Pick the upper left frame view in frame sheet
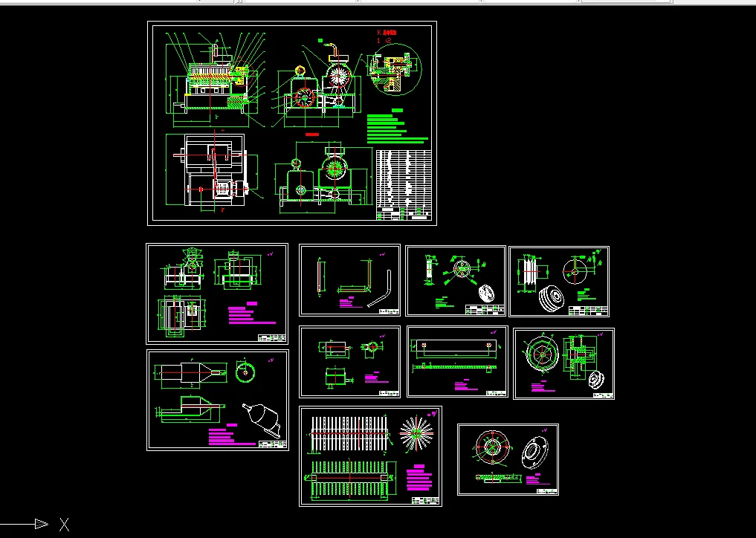This screenshot has height=538, width=756. coord(184,270)
